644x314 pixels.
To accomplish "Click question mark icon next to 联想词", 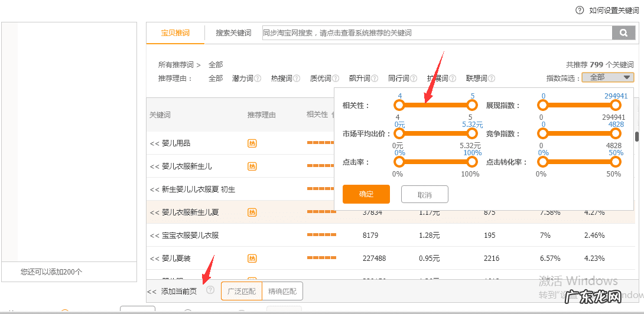I will 492,78.
